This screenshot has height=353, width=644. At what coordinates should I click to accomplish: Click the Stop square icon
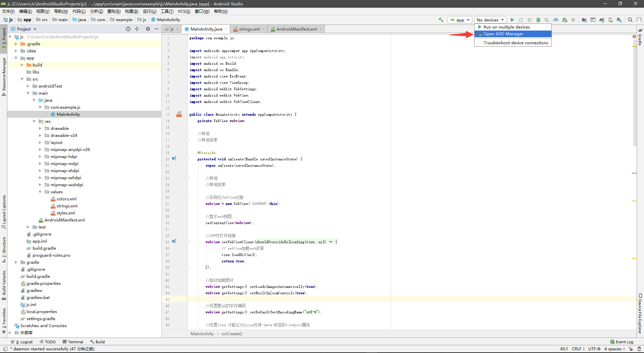(x=573, y=20)
